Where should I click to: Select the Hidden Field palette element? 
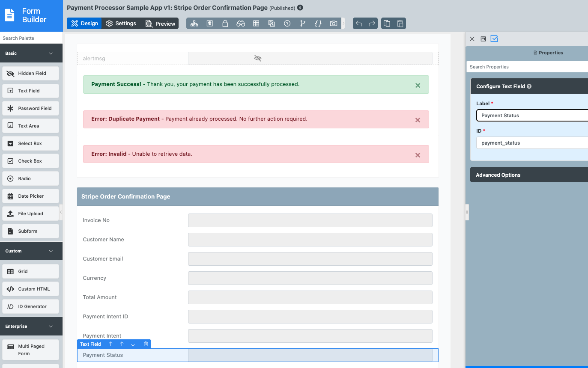point(31,73)
